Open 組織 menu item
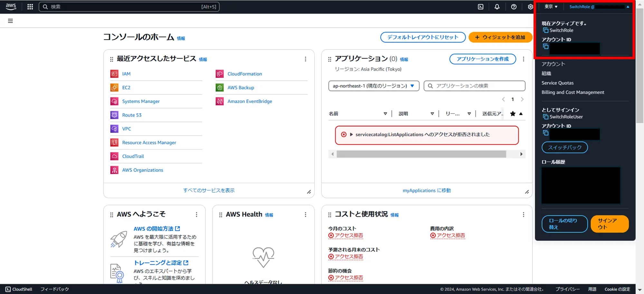The width and height of the screenshot is (644, 294). click(546, 74)
